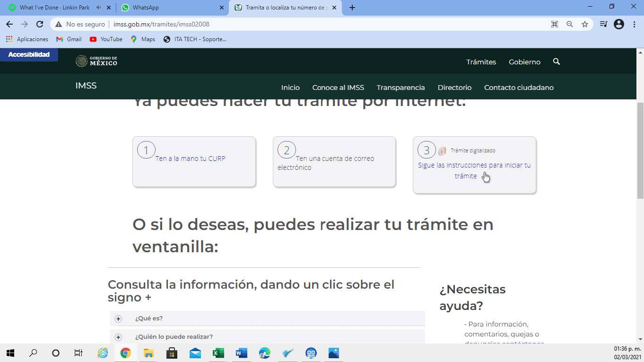Click the zoom magnifier in address bar
Screen dimensions: 644x362
(570, 24)
